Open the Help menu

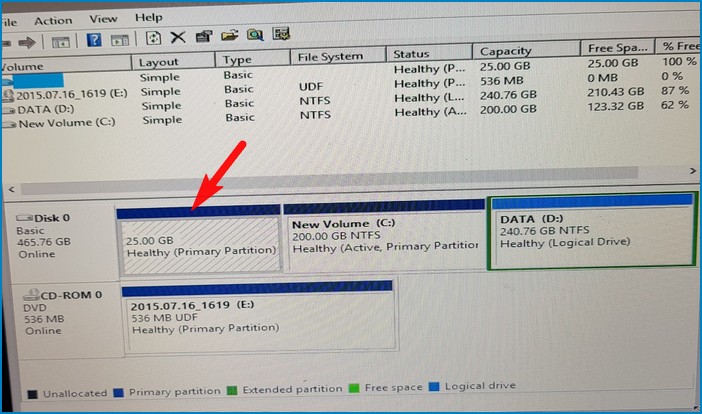click(x=149, y=17)
